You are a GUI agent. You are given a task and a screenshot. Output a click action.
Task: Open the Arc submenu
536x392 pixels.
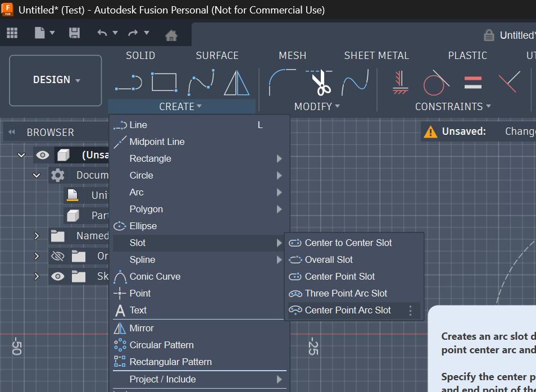click(199, 193)
